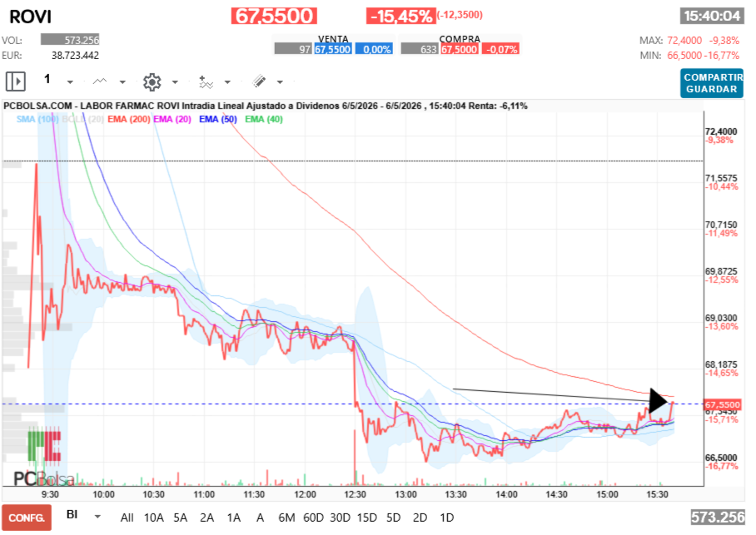Toggle the EMA (200) indicator legend
The width and height of the screenshot is (756, 535).
coord(129,119)
